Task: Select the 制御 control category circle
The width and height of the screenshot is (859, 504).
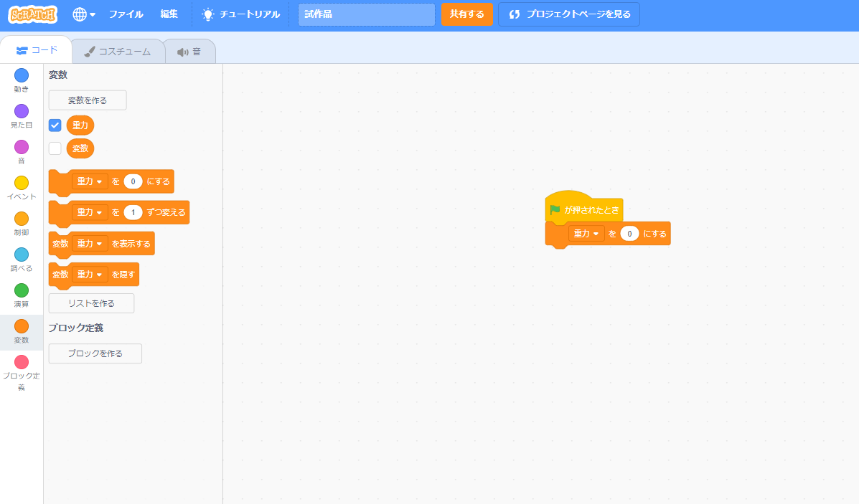Action: click(x=22, y=219)
